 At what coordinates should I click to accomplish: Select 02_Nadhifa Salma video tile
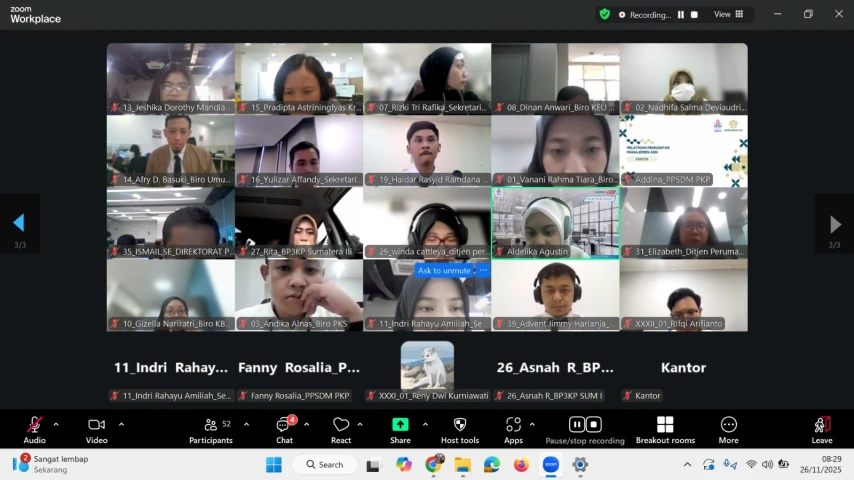click(684, 79)
